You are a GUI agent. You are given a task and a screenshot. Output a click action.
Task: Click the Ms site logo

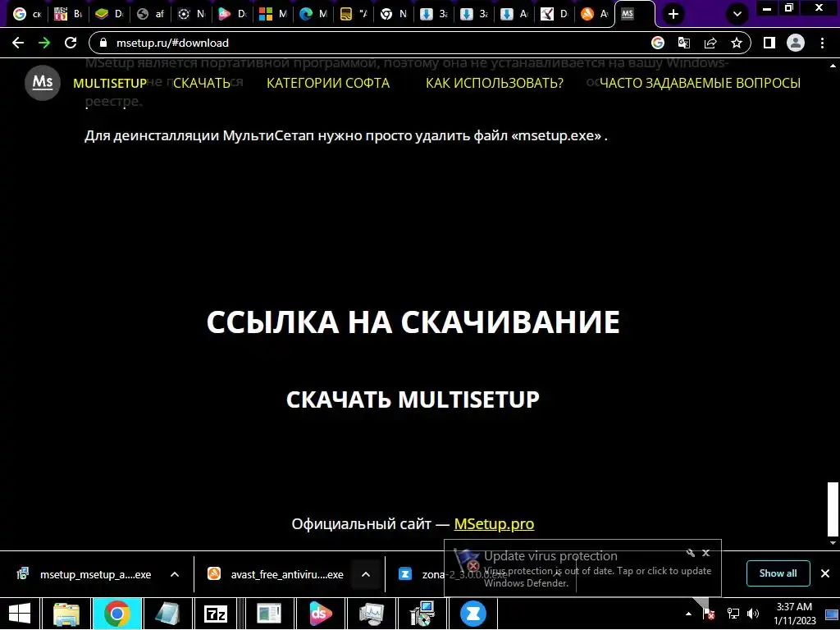pyautogui.click(x=43, y=83)
